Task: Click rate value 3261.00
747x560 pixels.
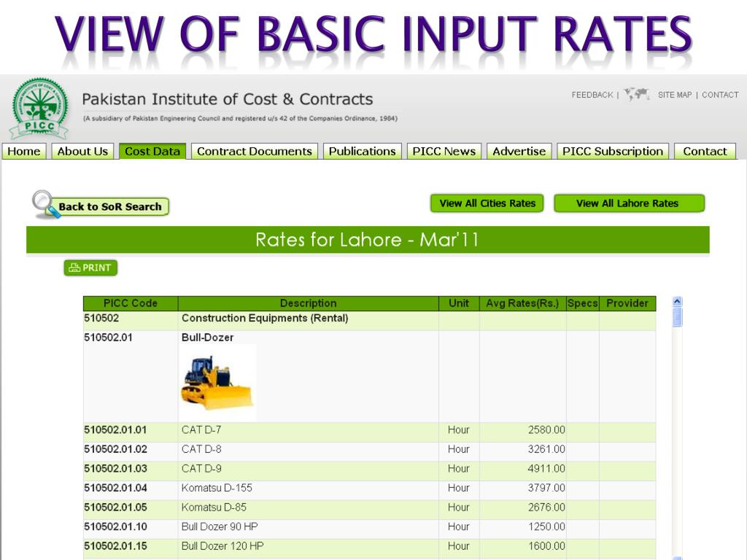Action: (546, 449)
